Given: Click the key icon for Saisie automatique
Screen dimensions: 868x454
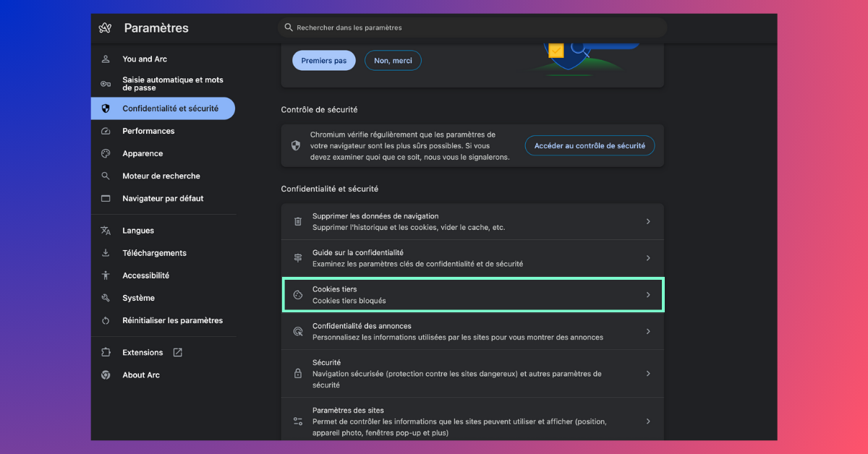Looking at the screenshot, I should pos(106,84).
